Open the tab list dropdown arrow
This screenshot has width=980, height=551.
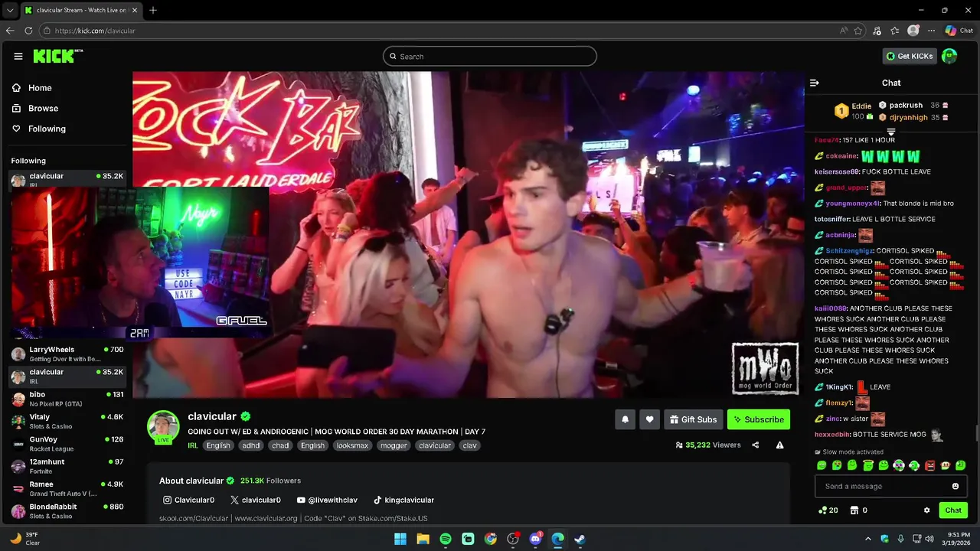10,10
